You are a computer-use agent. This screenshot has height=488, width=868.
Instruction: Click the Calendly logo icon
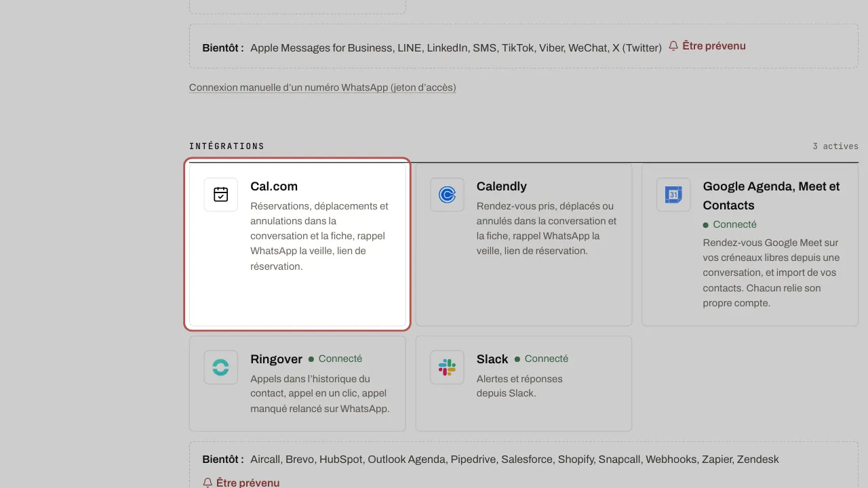(x=447, y=195)
